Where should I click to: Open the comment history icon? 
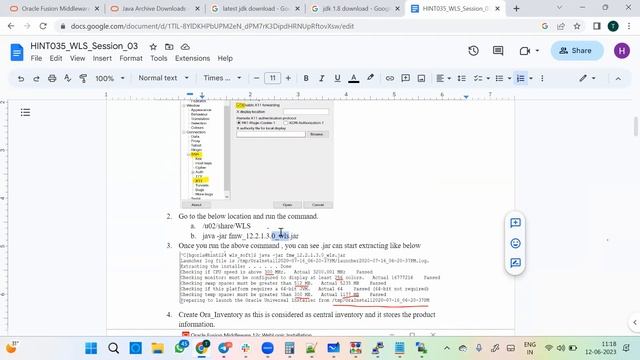pyautogui.click(x=498, y=51)
